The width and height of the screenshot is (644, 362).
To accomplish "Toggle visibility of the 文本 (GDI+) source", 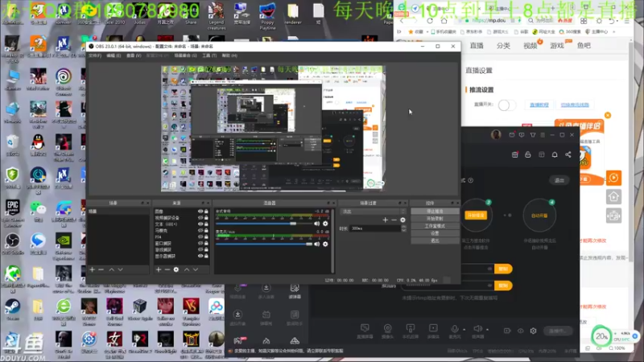I will (200, 224).
